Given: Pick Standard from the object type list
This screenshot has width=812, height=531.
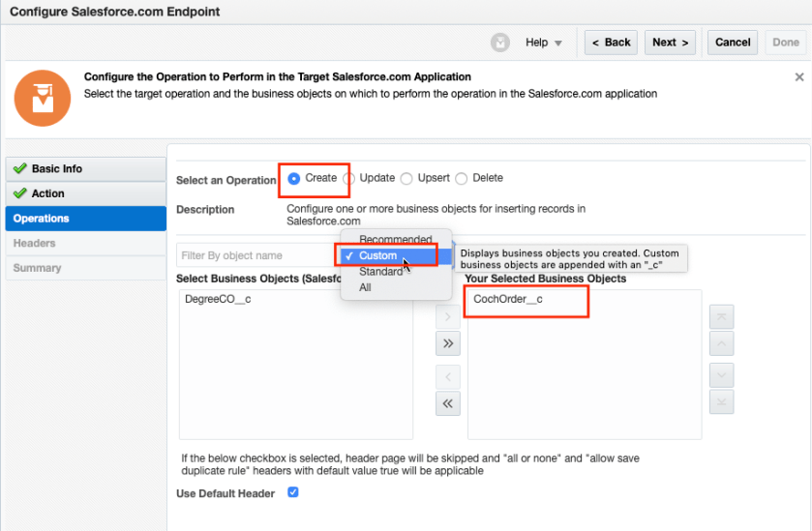Looking at the screenshot, I should pos(380,272).
